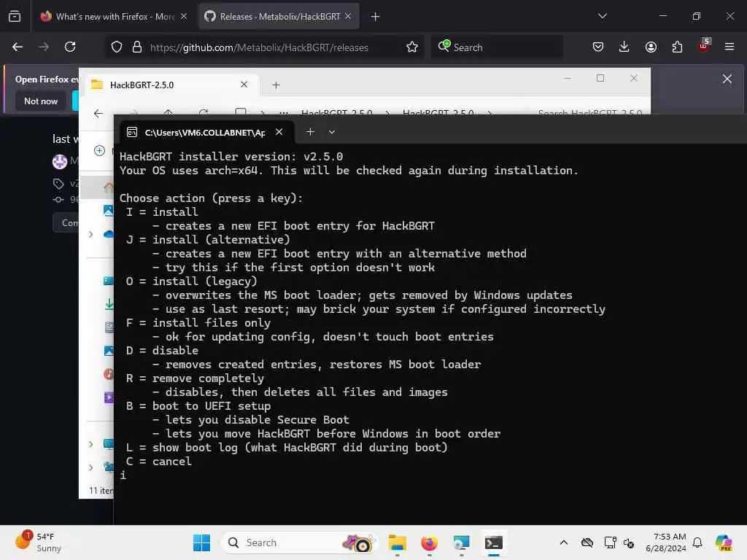This screenshot has height=560, width=747.
Task: Go back in File Explorer
Action: pos(98,113)
